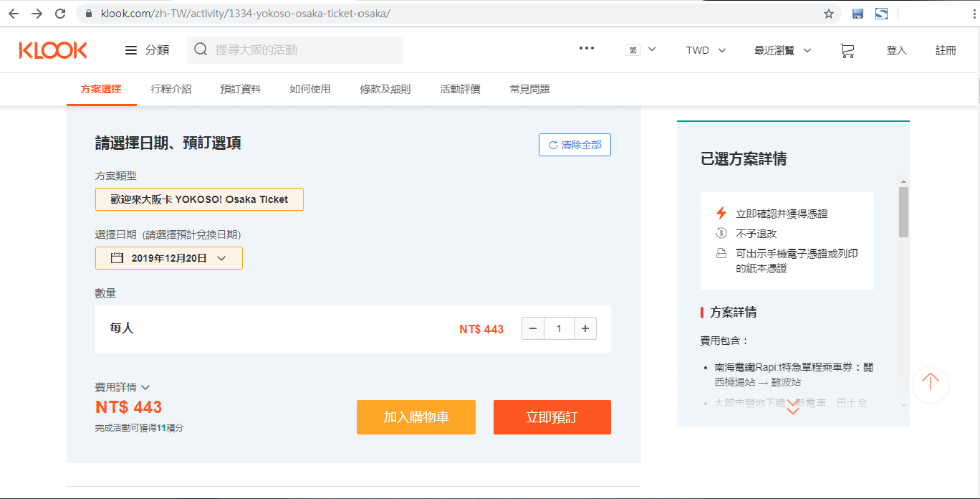Reload the page with the refresh icon
The width and height of the screenshot is (980, 499).
pyautogui.click(x=60, y=14)
